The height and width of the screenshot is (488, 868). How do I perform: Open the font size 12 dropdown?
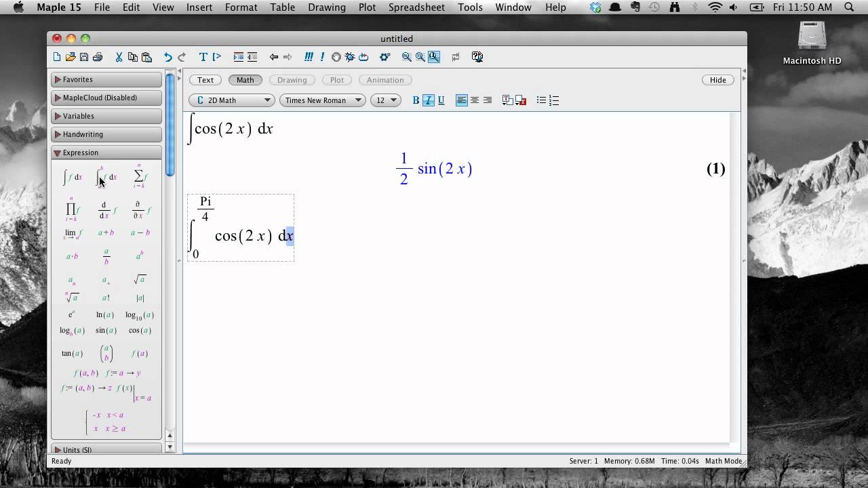tap(387, 100)
